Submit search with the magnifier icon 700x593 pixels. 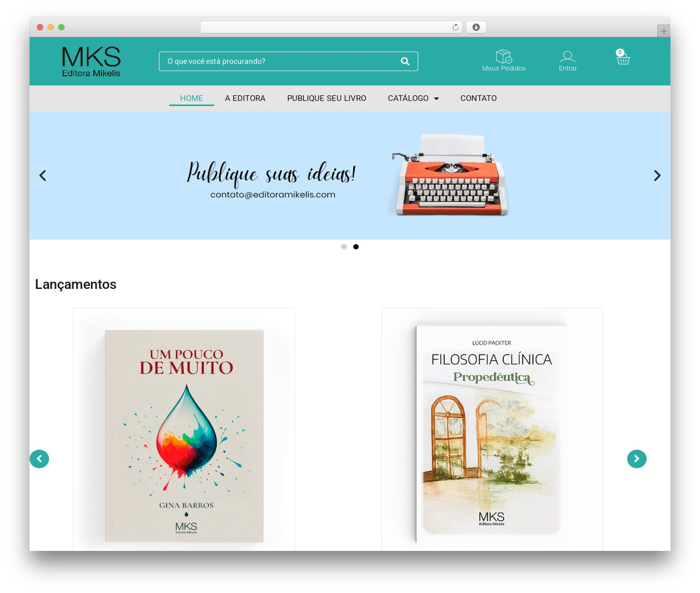coord(405,61)
